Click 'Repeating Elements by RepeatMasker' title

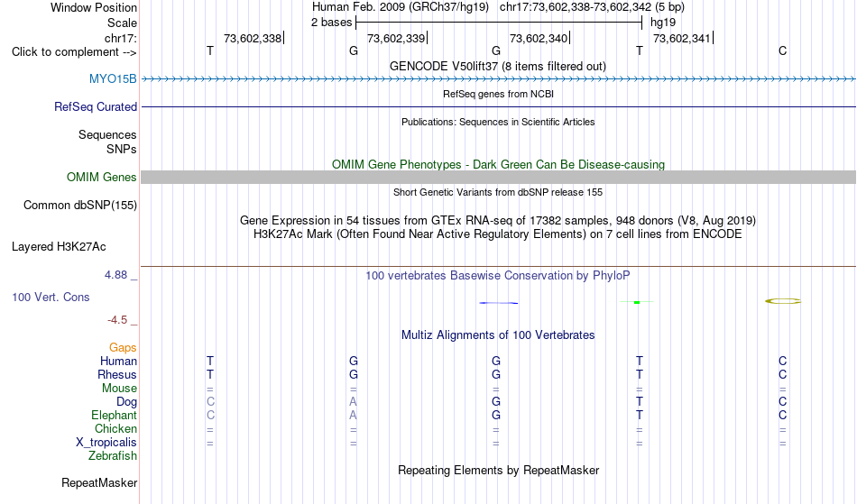499,471
